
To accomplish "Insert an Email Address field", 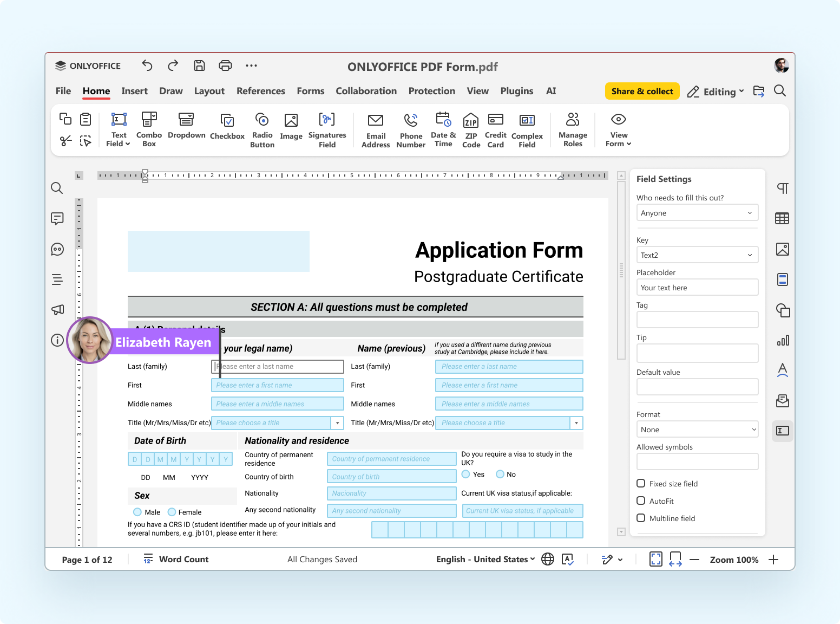I will point(376,131).
